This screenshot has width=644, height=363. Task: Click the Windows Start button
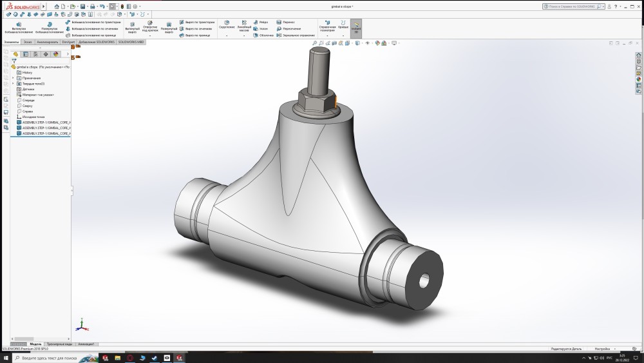pyautogui.click(x=6, y=357)
